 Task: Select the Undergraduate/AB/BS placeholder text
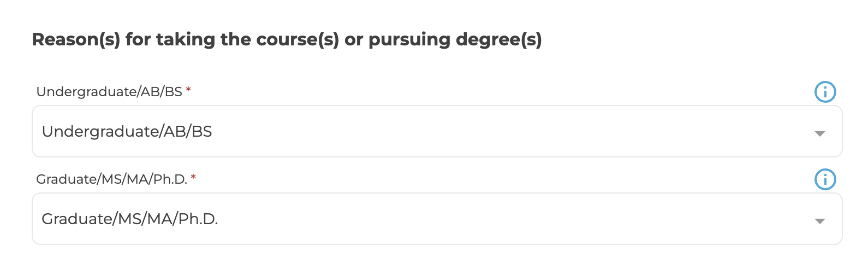coord(127,132)
